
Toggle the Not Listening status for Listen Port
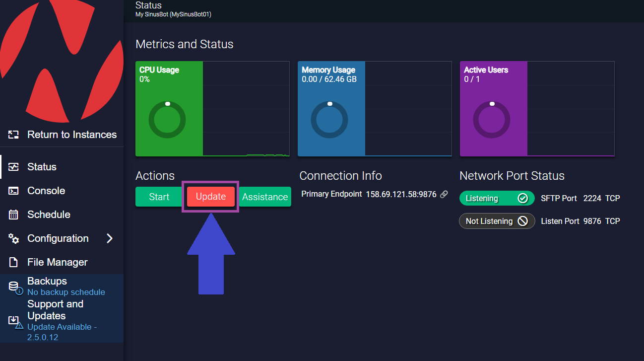tap(497, 221)
